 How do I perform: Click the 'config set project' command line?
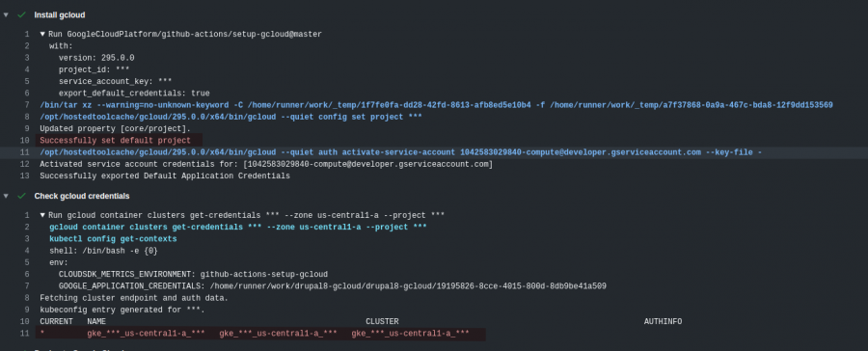point(231,117)
